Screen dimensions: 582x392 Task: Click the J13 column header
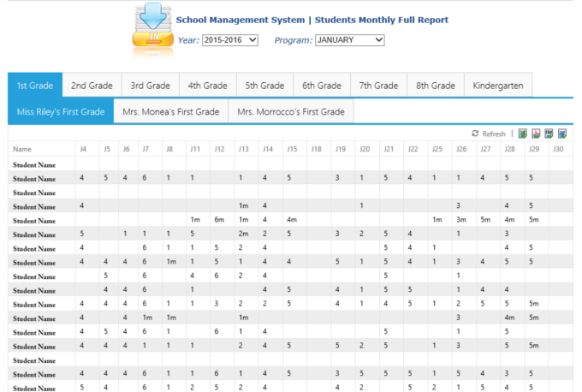coord(243,149)
